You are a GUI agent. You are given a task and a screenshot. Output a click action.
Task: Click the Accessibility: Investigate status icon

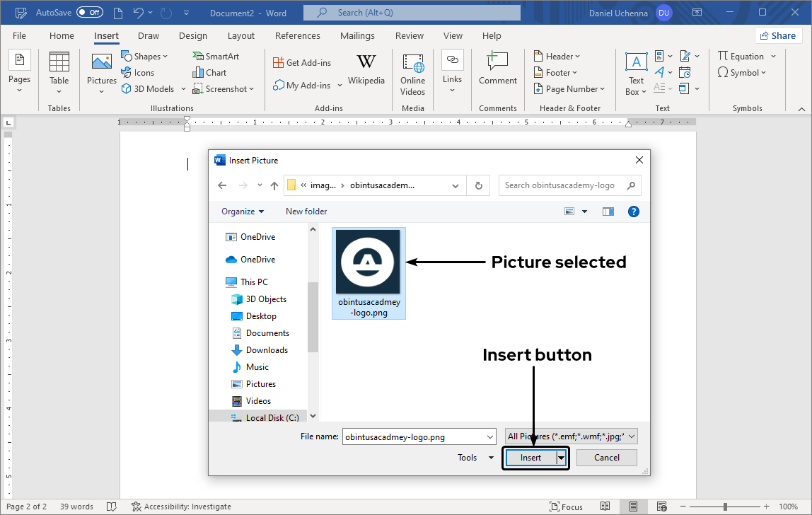coord(138,507)
